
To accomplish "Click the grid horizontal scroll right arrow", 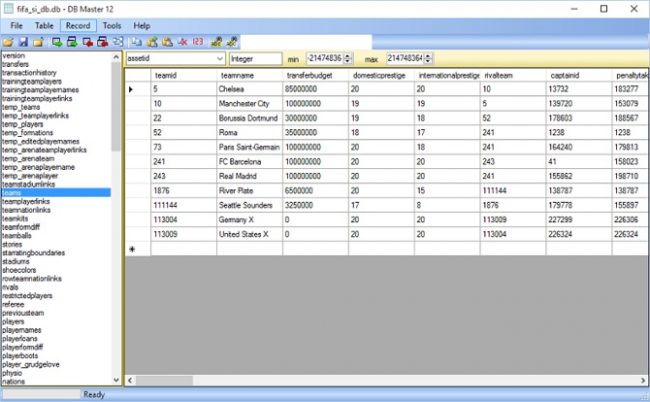I will click(643, 380).
